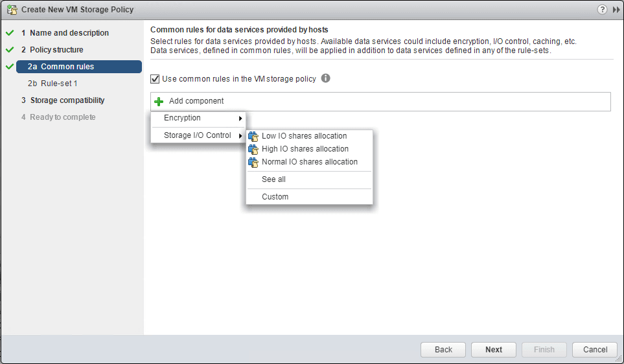The height and width of the screenshot is (364, 624).
Task: Open step 3 Storage compatibility
Action: 67,100
